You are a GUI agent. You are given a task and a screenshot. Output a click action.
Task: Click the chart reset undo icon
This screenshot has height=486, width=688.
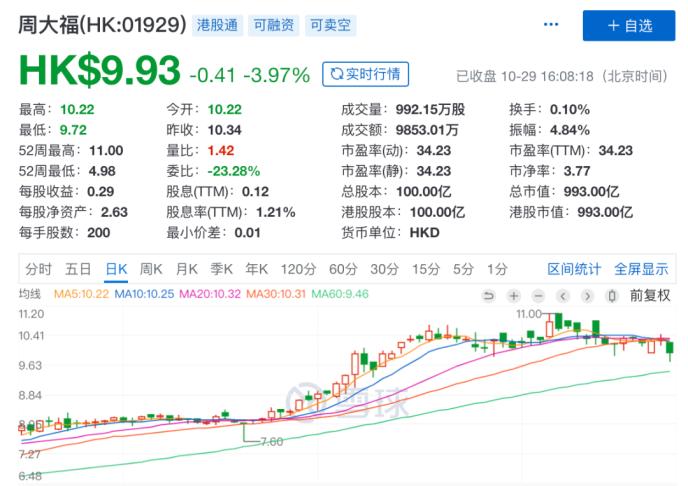coord(488,296)
